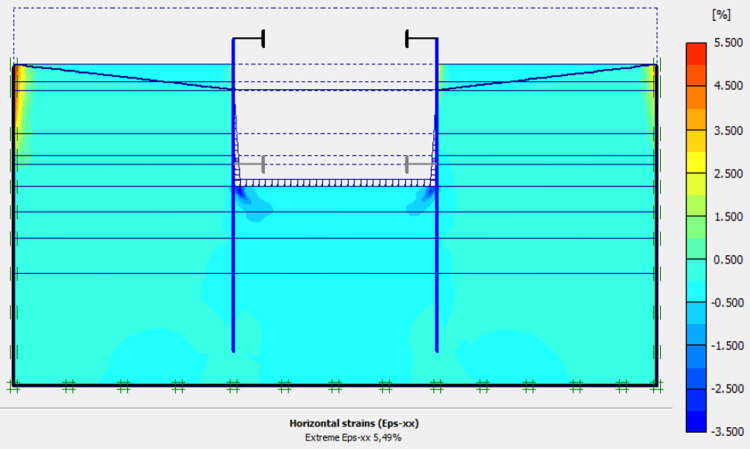
Task: Select the 2.500 legend value
Action: click(x=728, y=174)
